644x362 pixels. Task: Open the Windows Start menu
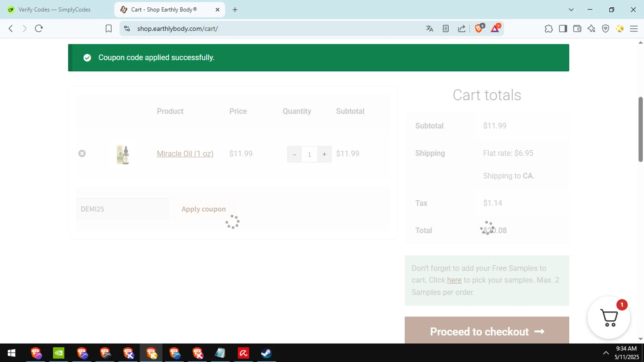tap(12, 353)
